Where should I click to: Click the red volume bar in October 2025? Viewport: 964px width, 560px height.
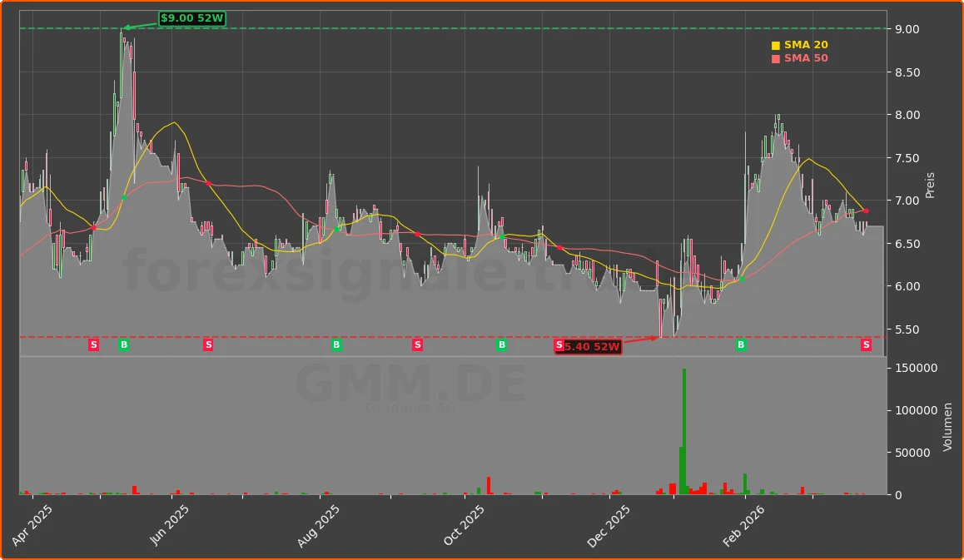coord(489,486)
